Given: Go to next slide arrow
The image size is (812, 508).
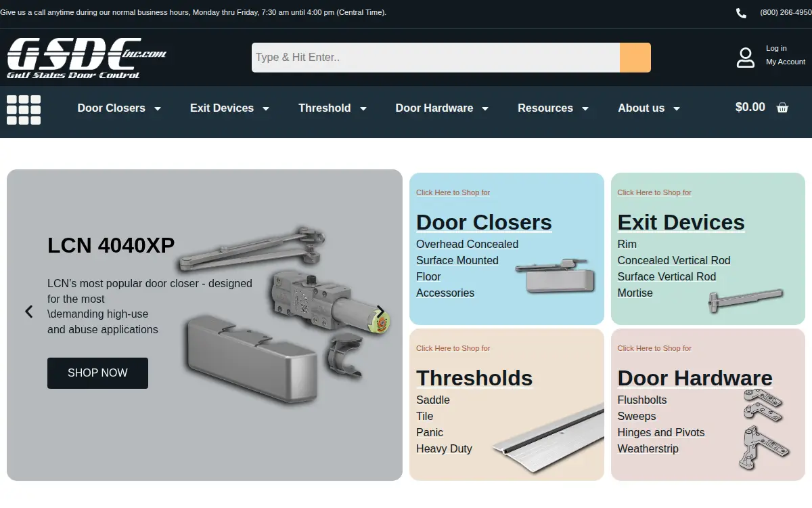Looking at the screenshot, I should pos(380,312).
